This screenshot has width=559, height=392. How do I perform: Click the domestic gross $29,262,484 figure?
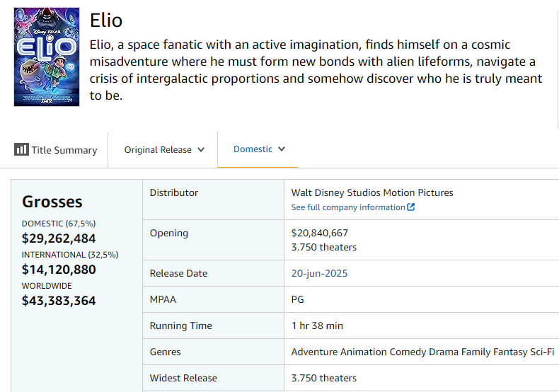59,238
